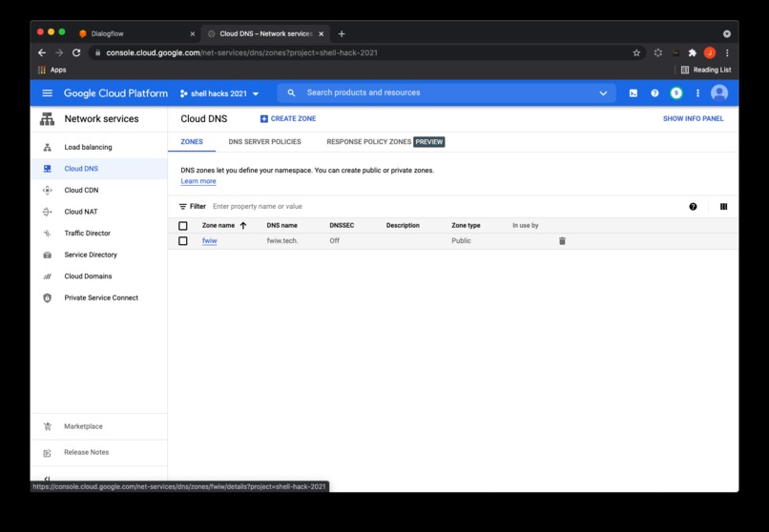Open a new browser tab
Image resolution: width=769 pixels, height=532 pixels.
(x=342, y=33)
